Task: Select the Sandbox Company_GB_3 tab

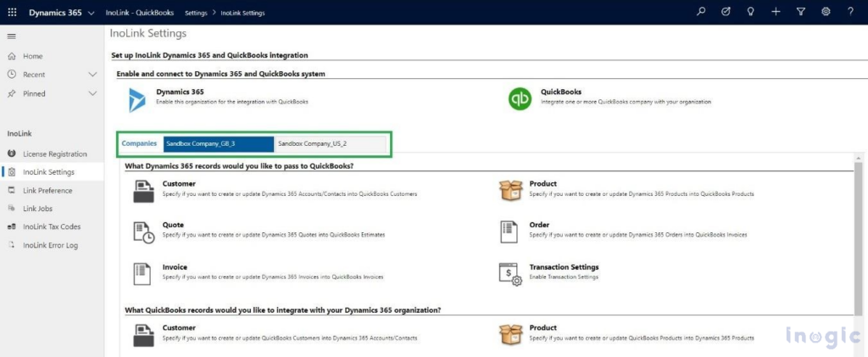Action: (x=219, y=144)
